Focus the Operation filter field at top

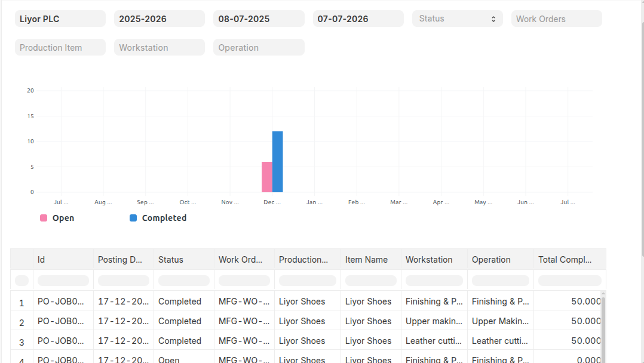(x=259, y=47)
